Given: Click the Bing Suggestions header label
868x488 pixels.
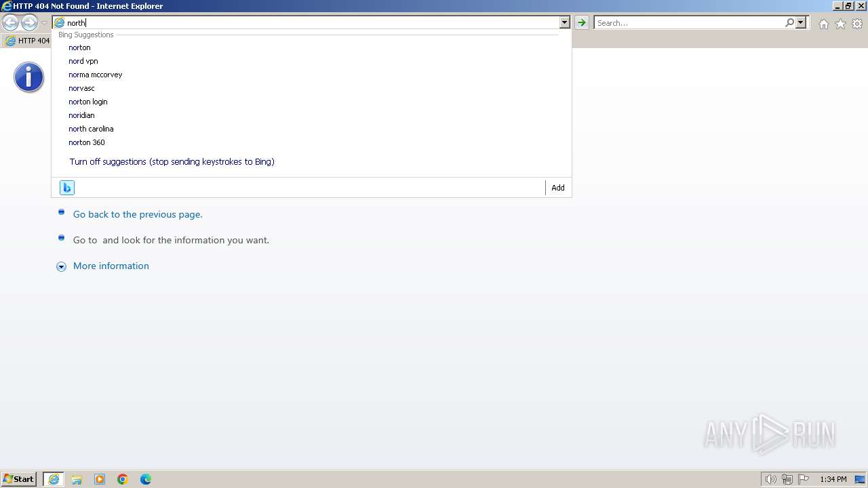Looking at the screenshot, I should (x=86, y=35).
